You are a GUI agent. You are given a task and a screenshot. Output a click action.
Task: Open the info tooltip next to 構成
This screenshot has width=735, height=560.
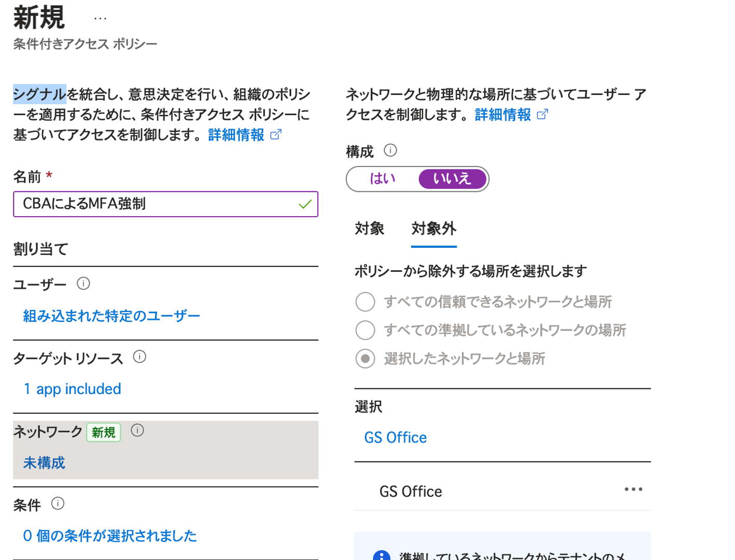[x=391, y=150]
